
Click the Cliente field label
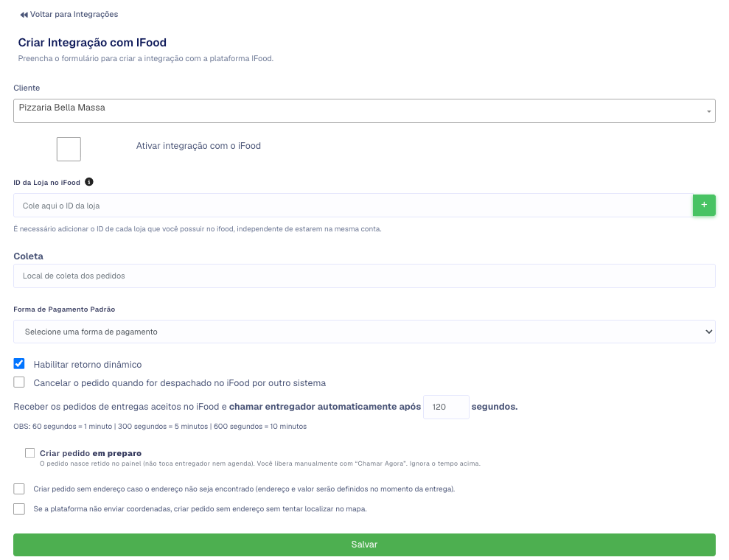(x=27, y=88)
